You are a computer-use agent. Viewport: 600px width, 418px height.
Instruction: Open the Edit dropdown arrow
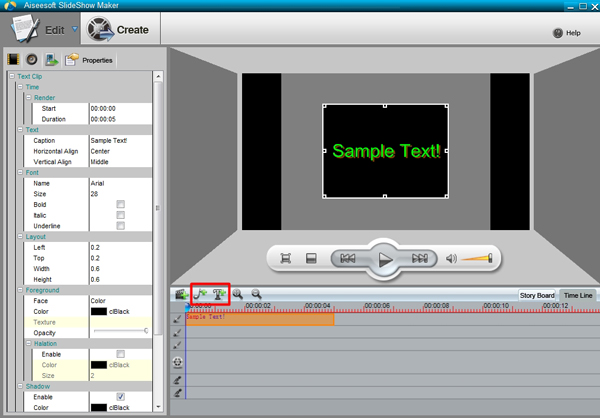74,29
